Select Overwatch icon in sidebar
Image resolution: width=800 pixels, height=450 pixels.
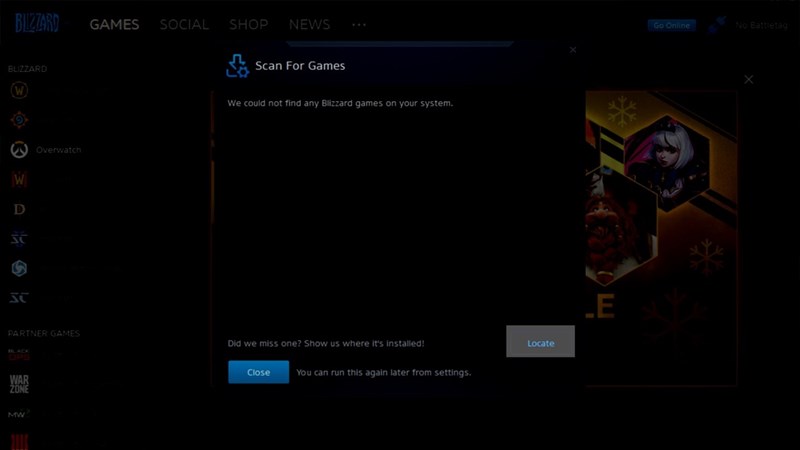tap(19, 149)
